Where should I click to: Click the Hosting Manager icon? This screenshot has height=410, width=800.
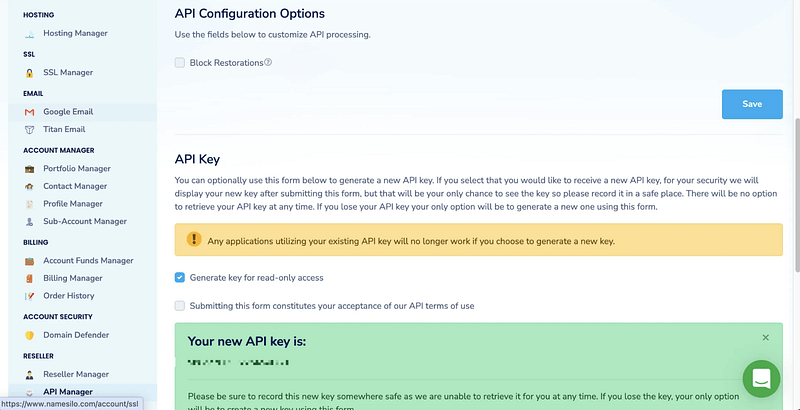30,34
